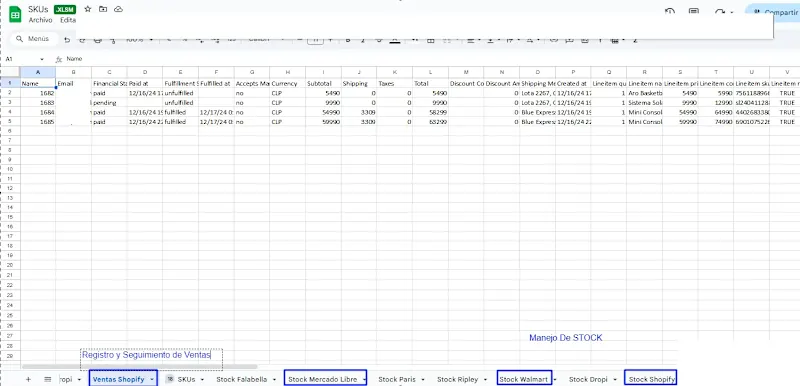
Task: Select column header H
Action: pos(288,72)
